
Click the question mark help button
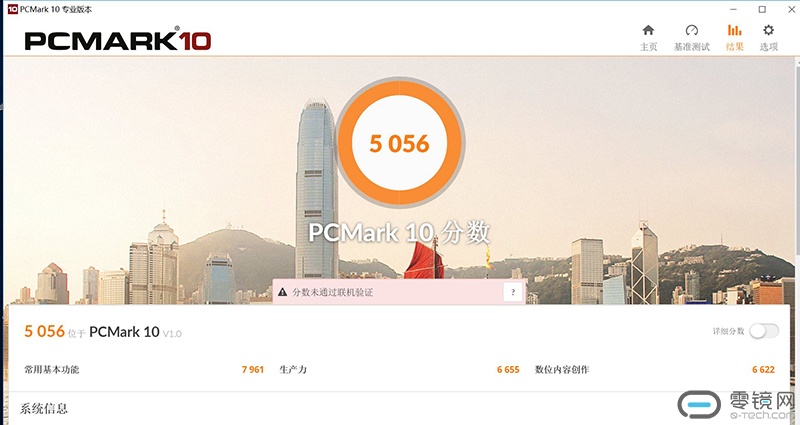(x=513, y=292)
